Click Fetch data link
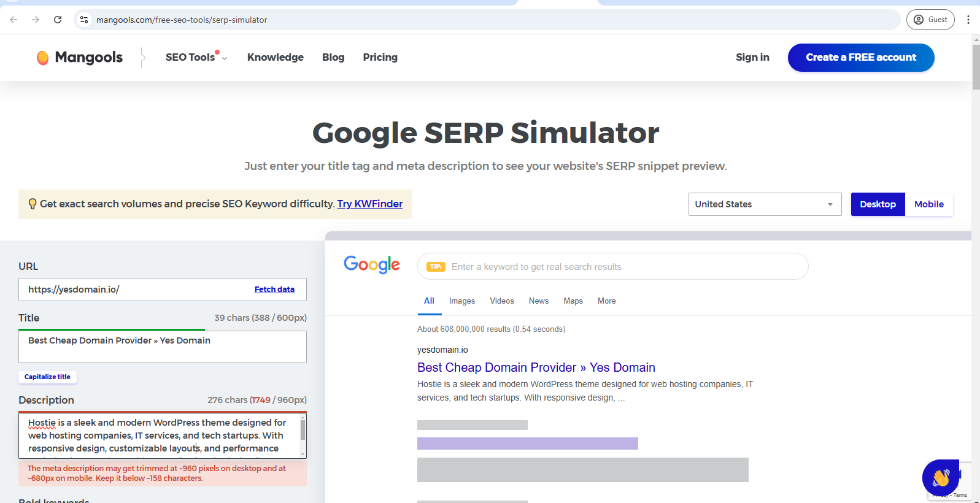 [274, 290]
